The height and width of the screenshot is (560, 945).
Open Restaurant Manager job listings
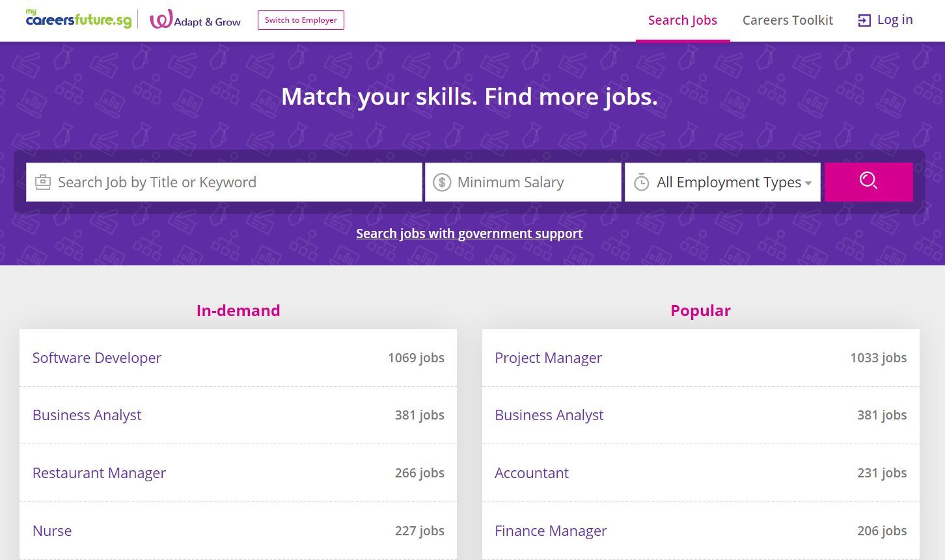coord(99,473)
